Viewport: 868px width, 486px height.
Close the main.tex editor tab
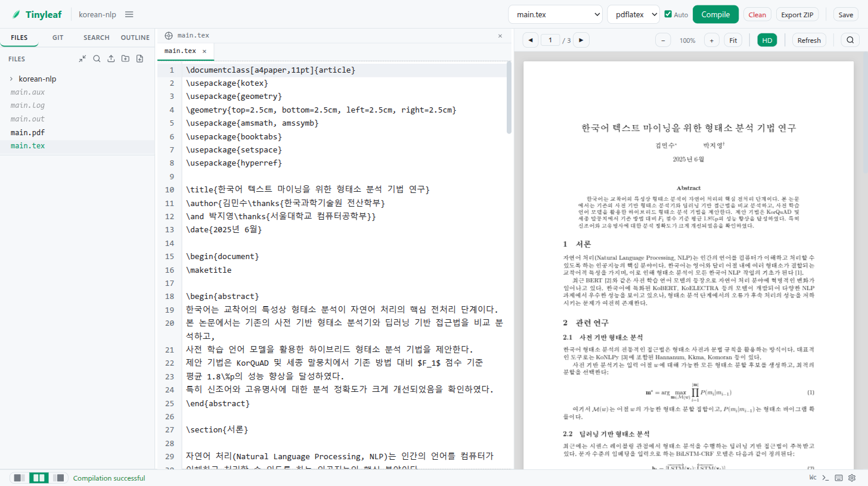(x=204, y=51)
